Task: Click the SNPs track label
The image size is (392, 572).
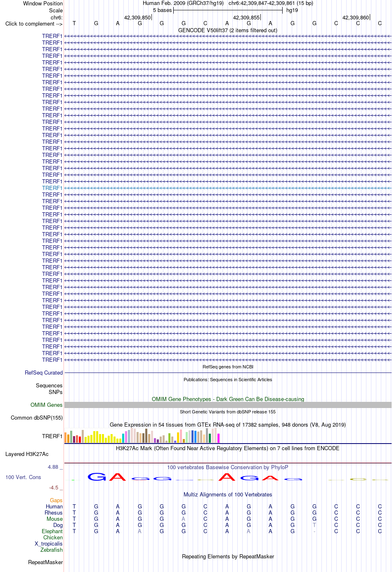Action: [x=56, y=392]
